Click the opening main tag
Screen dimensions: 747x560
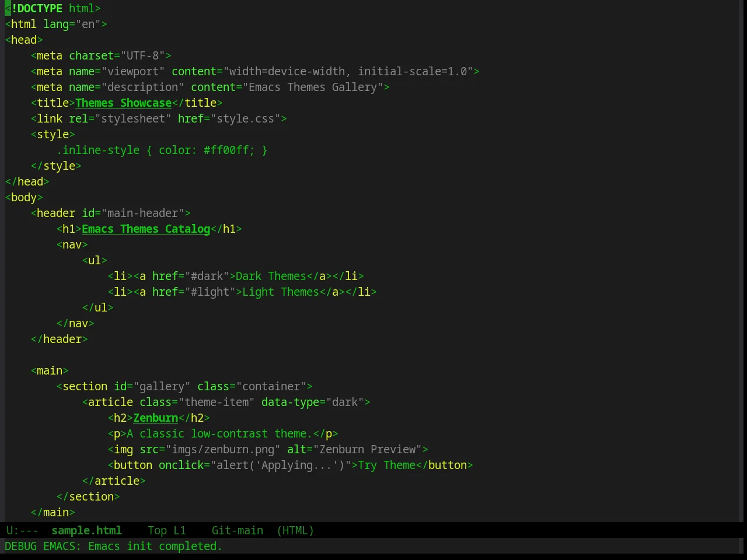50,370
